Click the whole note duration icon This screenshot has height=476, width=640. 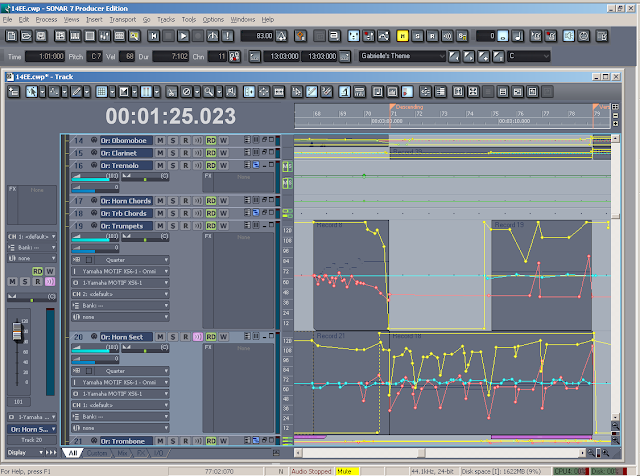click(x=503, y=36)
